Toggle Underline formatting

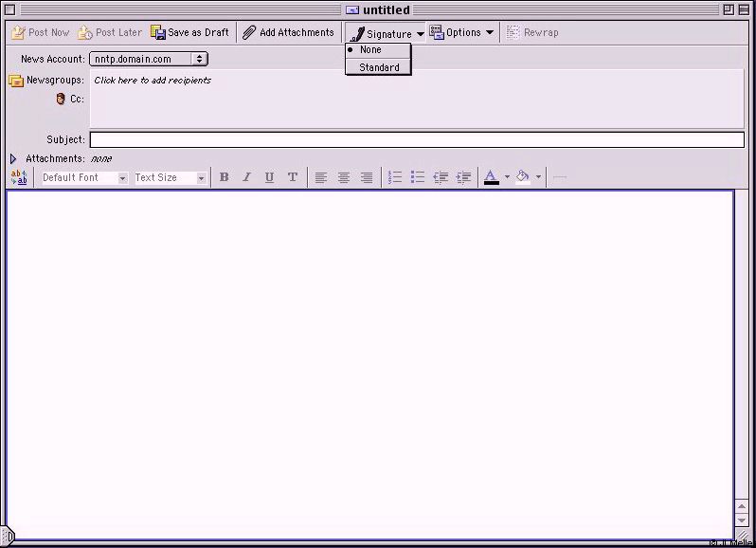(x=269, y=177)
